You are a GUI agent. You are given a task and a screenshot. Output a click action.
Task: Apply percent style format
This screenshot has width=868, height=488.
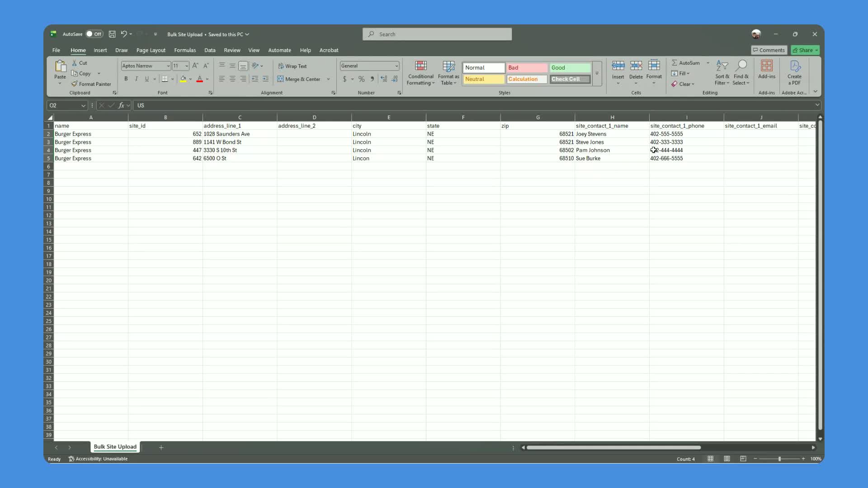361,79
